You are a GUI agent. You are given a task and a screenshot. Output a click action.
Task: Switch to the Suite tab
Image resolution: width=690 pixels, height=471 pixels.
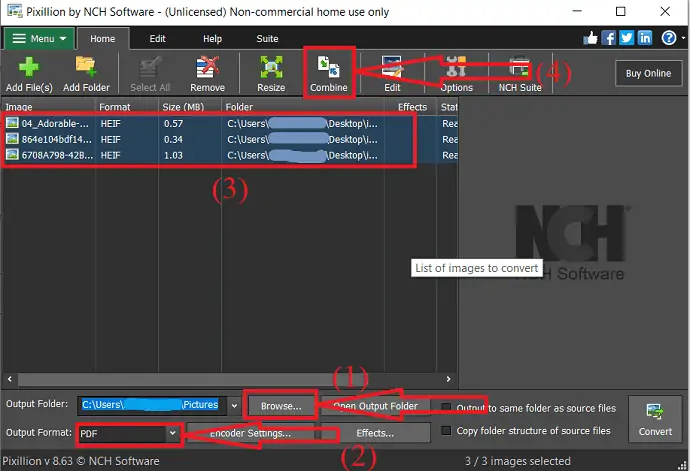267,39
